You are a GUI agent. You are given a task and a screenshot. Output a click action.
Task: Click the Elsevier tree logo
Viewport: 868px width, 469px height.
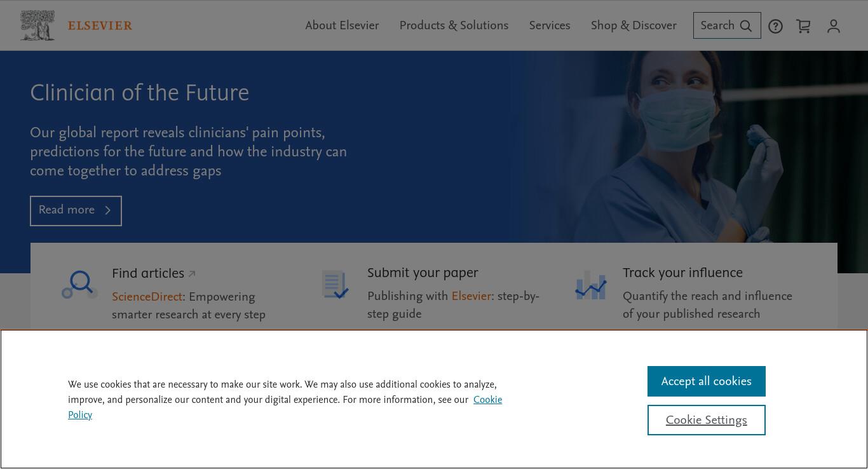(37, 25)
